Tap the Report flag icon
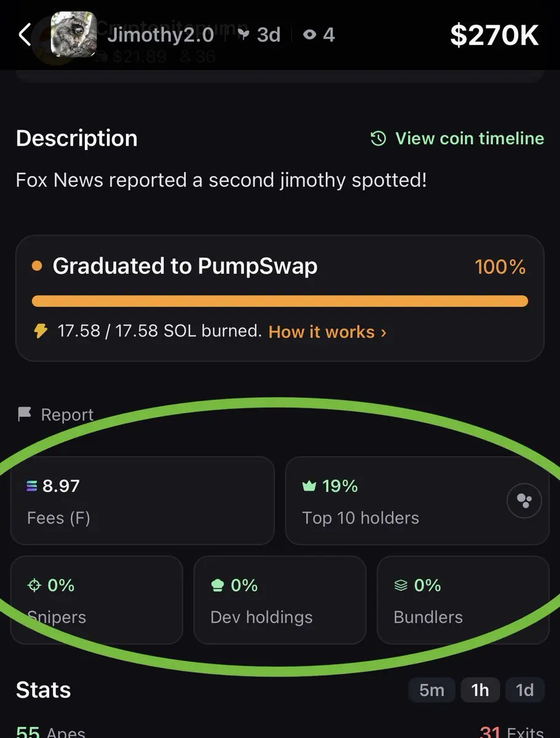This screenshot has width=560, height=738. point(24,415)
